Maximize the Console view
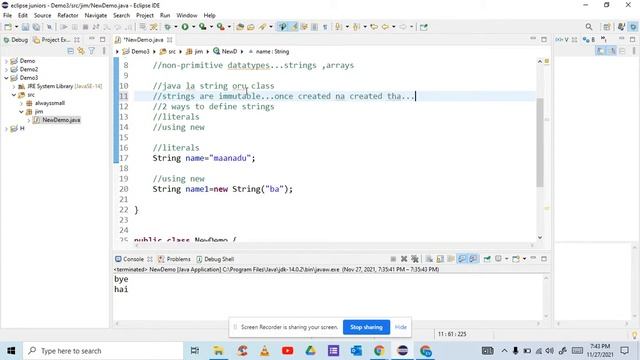Viewport: 640px width, 360px height. click(x=544, y=259)
